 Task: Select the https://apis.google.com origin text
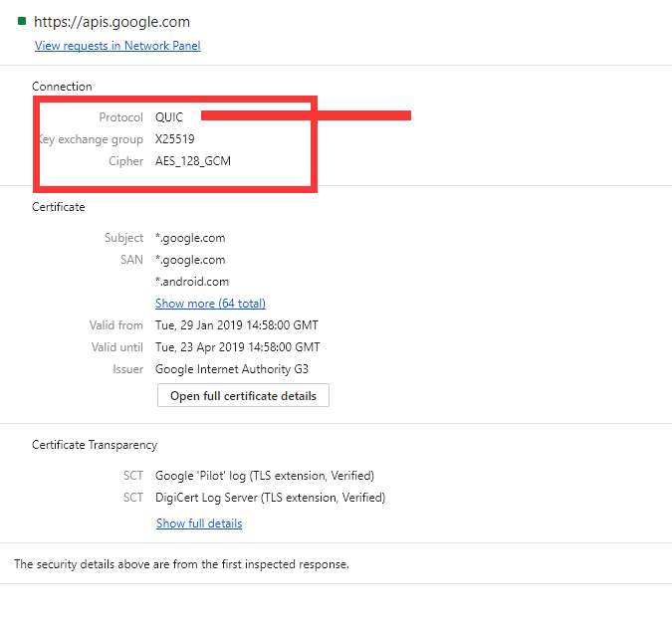112,22
